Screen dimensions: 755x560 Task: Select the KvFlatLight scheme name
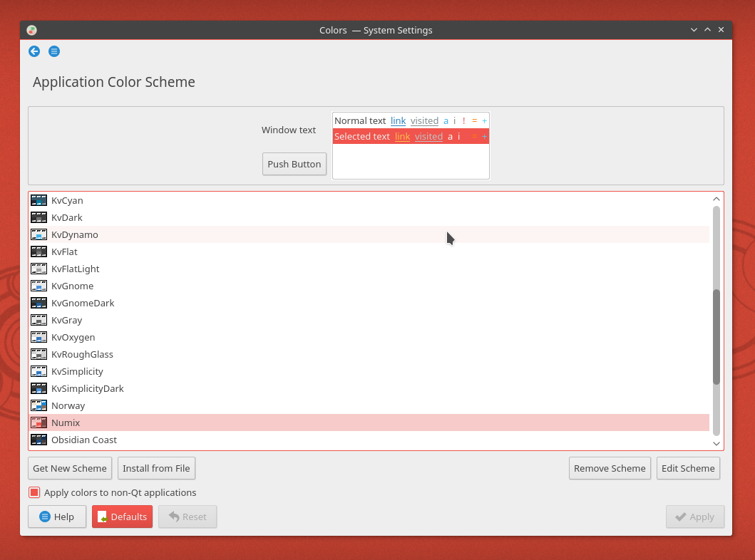[76, 269]
